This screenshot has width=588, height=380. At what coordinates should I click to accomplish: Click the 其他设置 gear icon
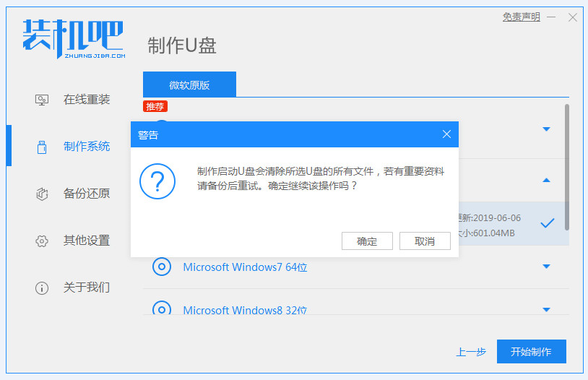click(42, 241)
